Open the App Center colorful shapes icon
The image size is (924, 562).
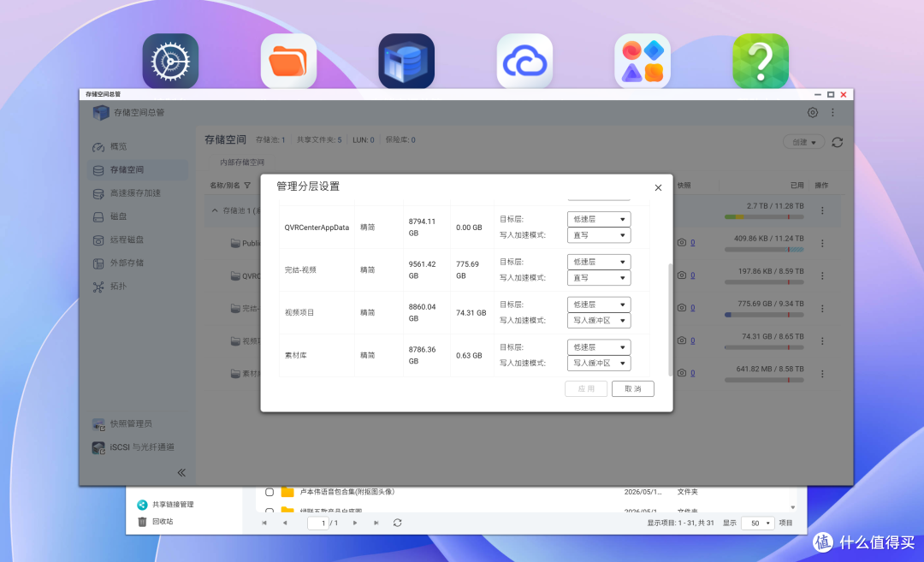643,62
